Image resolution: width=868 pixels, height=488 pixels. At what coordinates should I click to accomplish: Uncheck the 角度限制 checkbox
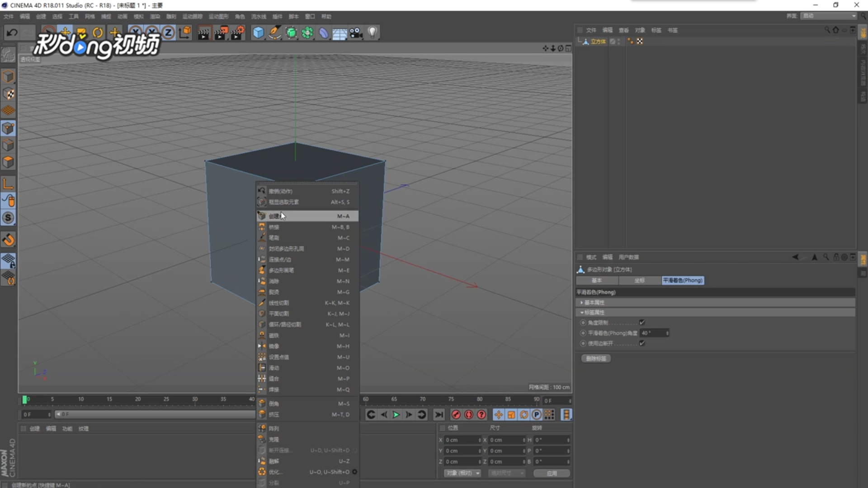pos(642,322)
